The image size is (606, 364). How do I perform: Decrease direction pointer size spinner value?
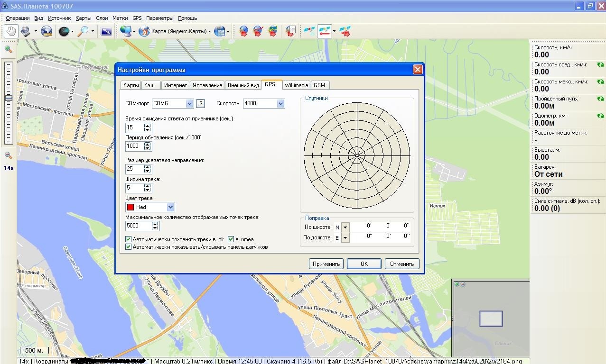(x=148, y=171)
